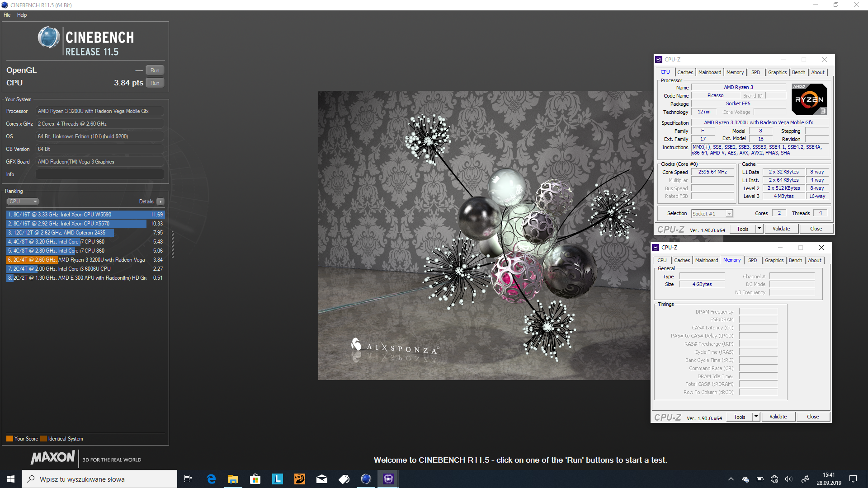This screenshot has height=488, width=868.
Task: Open Microsoft Store from the taskbar
Action: pos(255,479)
